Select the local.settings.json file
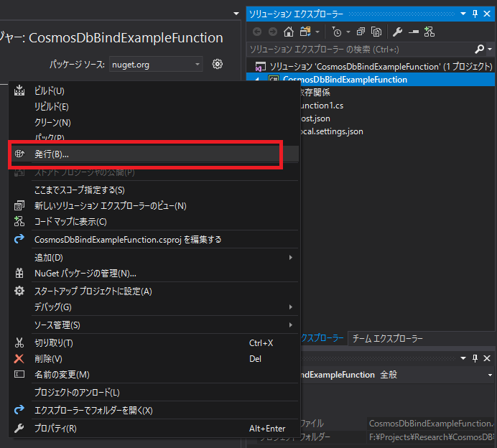The height and width of the screenshot is (448, 497). pos(332,131)
